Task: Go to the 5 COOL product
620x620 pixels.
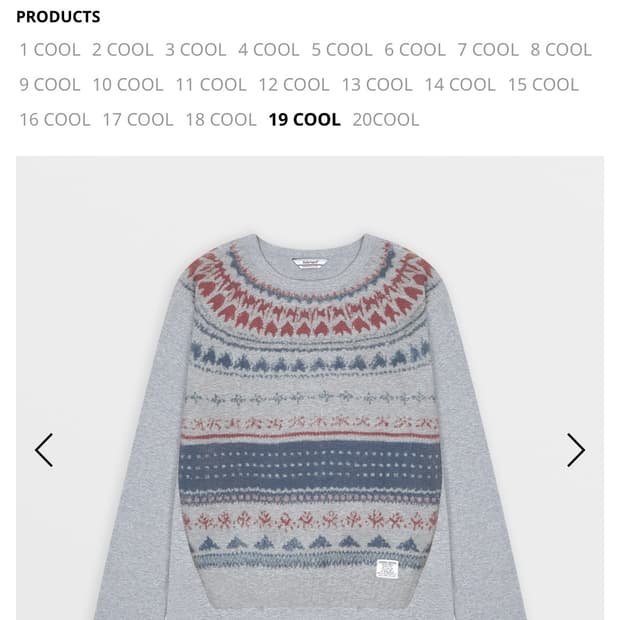Action: [x=342, y=50]
